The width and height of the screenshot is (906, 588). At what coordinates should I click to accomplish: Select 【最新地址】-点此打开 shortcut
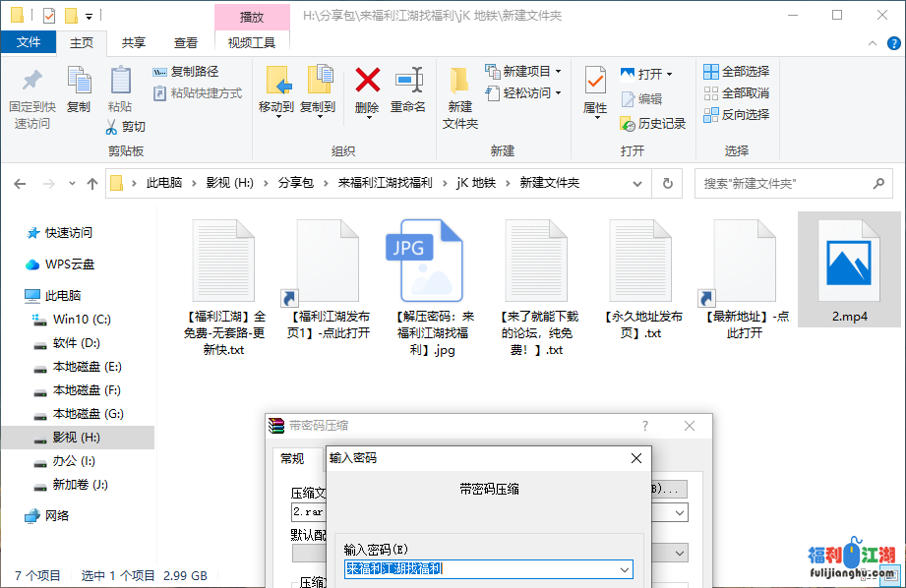pyautogui.click(x=745, y=279)
